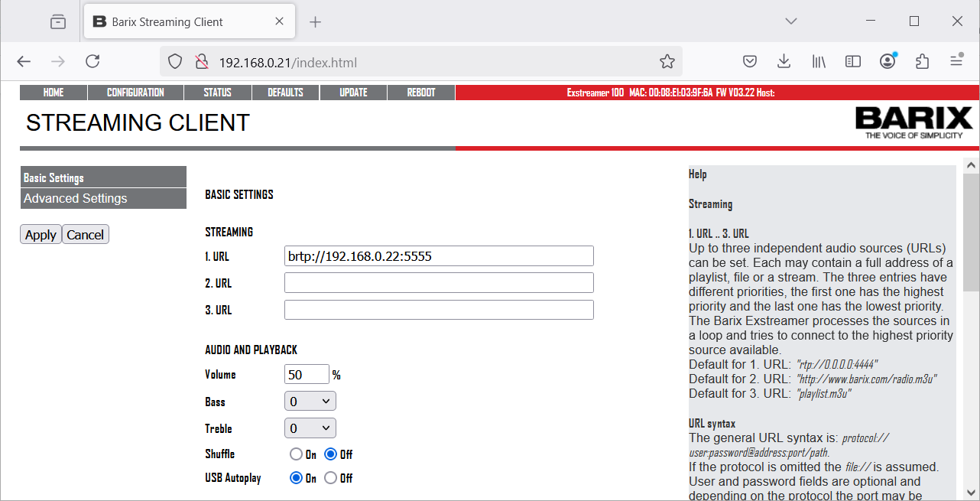
Task: Turn Shuffle On
Action: coord(296,454)
